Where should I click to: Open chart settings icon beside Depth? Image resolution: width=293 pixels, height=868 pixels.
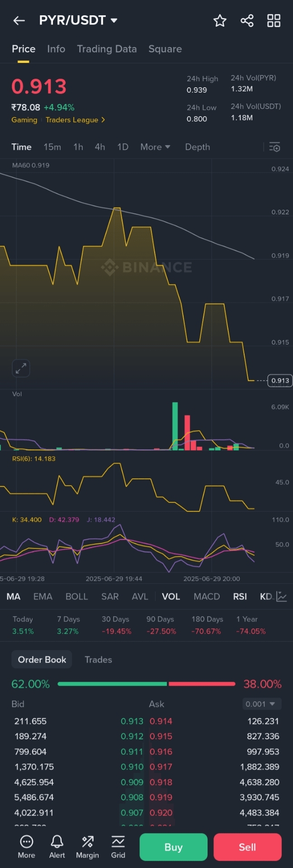click(274, 147)
